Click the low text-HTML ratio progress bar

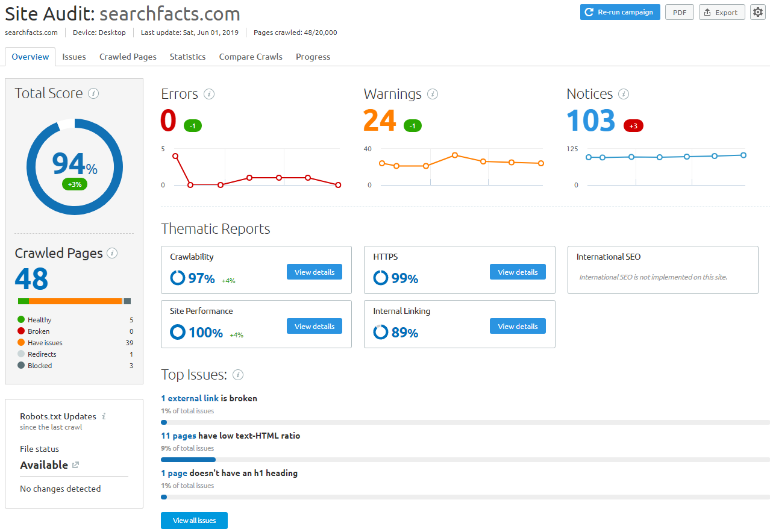click(x=465, y=460)
